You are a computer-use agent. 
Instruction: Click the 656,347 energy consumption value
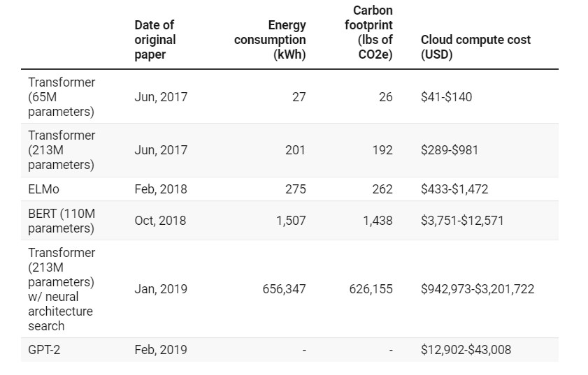coord(285,289)
